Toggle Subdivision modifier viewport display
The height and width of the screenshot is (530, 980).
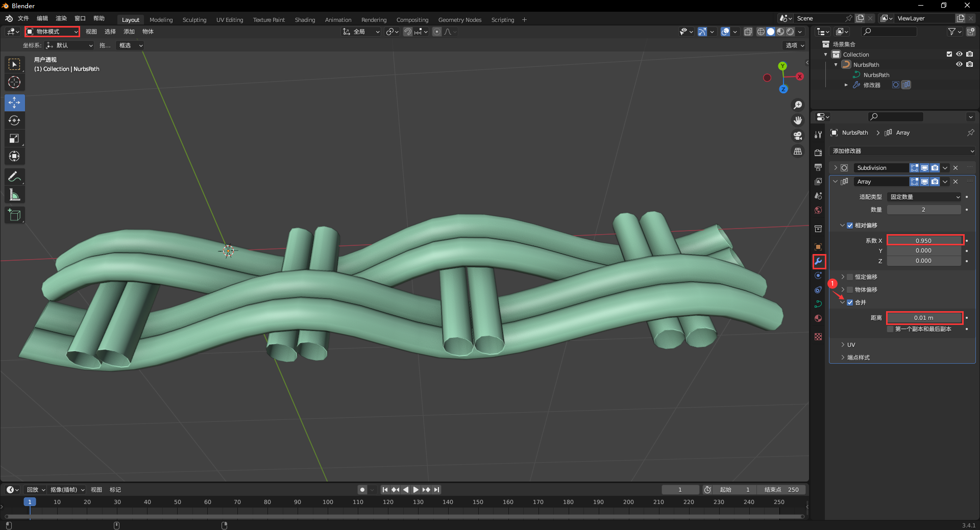coord(924,168)
